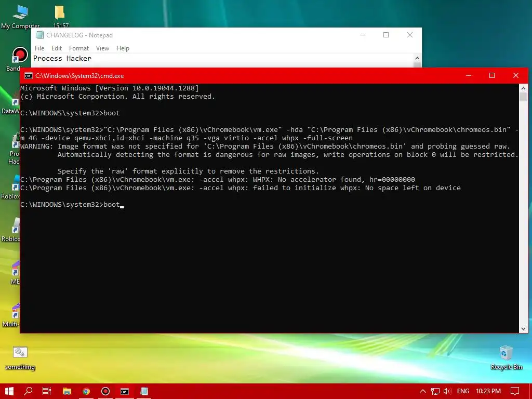Click 'Specify the raw format explicitly' line
The height and width of the screenshot is (399, 532).
pyautogui.click(x=188, y=171)
